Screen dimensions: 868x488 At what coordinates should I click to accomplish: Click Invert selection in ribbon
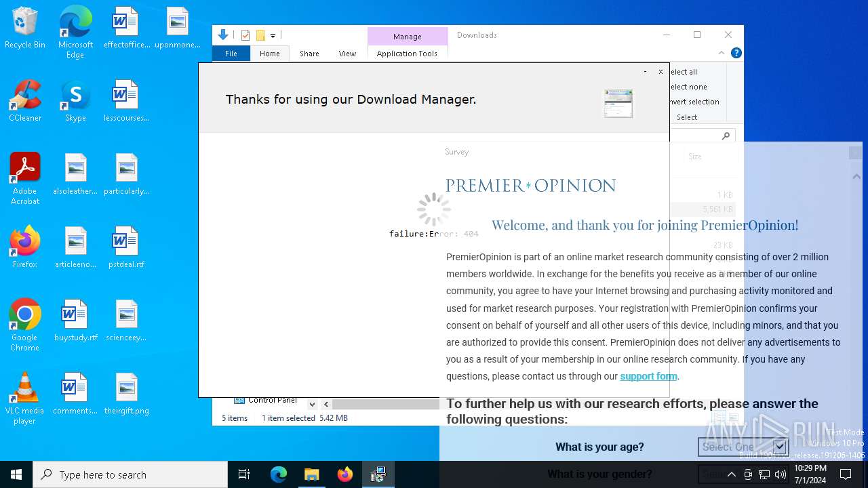pyautogui.click(x=694, y=102)
